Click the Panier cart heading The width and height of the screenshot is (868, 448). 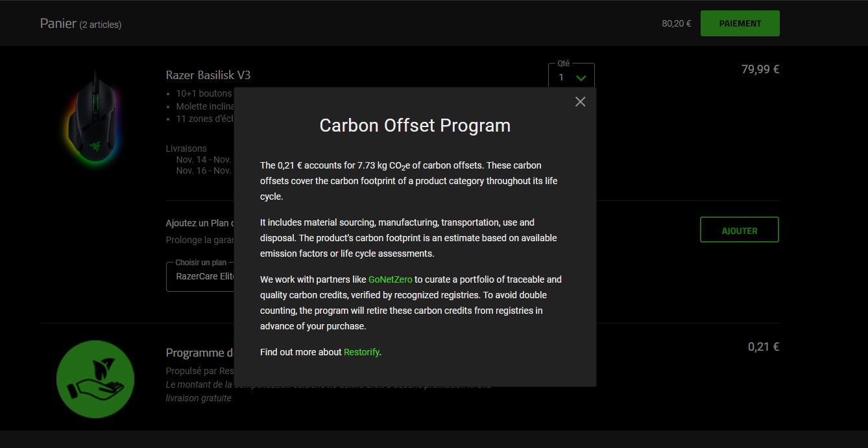[x=58, y=23]
